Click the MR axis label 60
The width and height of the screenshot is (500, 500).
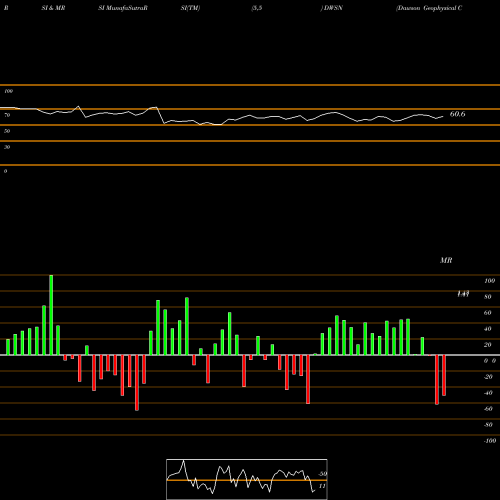click(488, 313)
